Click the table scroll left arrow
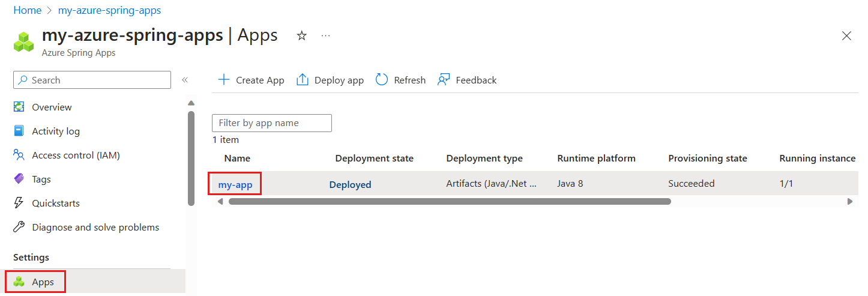868x296 pixels. 220,202
